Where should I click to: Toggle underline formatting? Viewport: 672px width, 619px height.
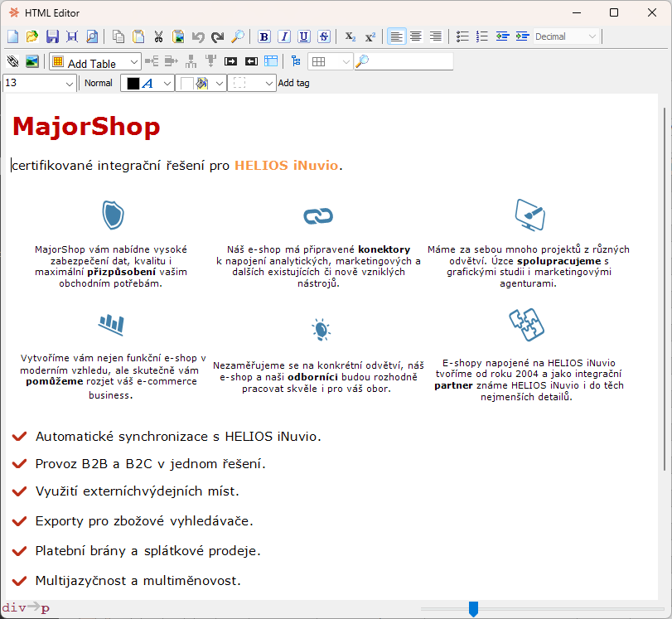pyautogui.click(x=304, y=36)
